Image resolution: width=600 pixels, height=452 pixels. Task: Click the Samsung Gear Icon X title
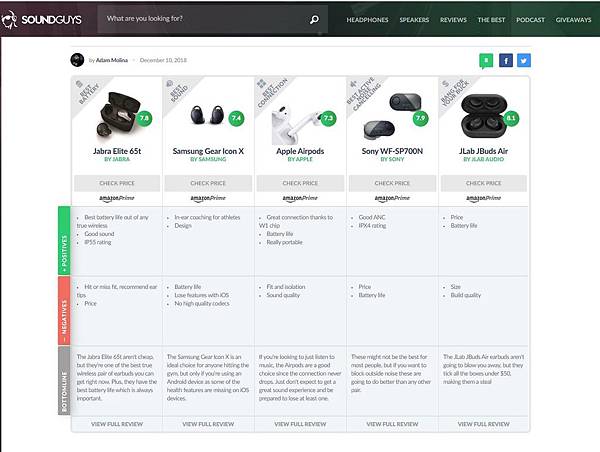208,151
